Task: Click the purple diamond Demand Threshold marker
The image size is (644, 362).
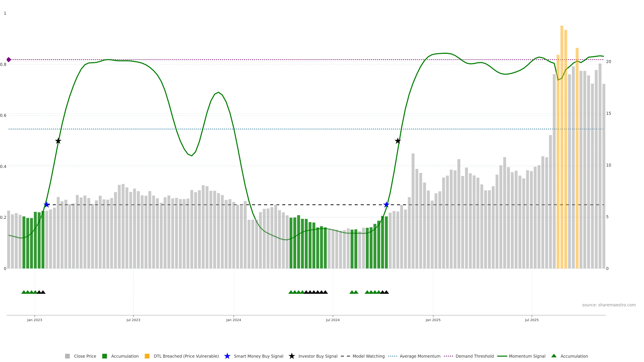Action: pos(9,60)
